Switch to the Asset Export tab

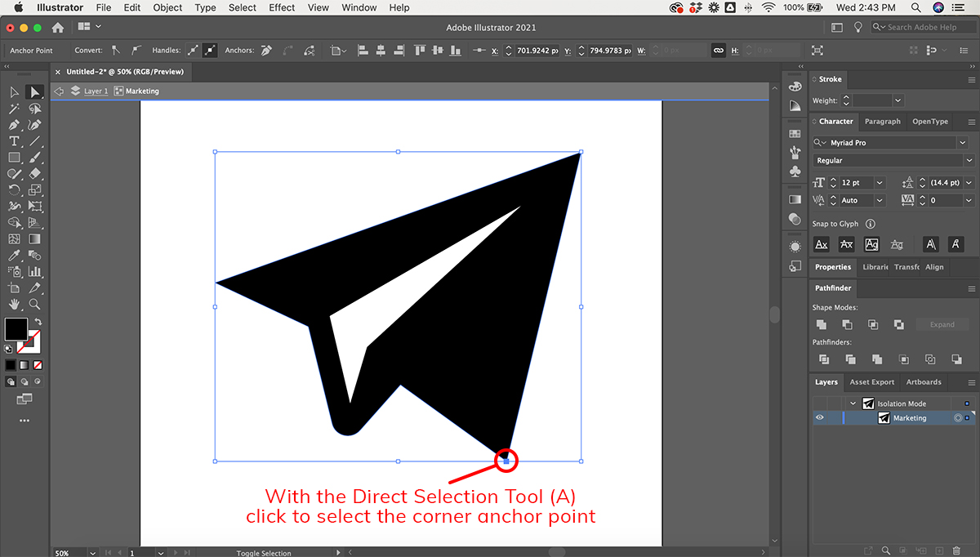871,382
